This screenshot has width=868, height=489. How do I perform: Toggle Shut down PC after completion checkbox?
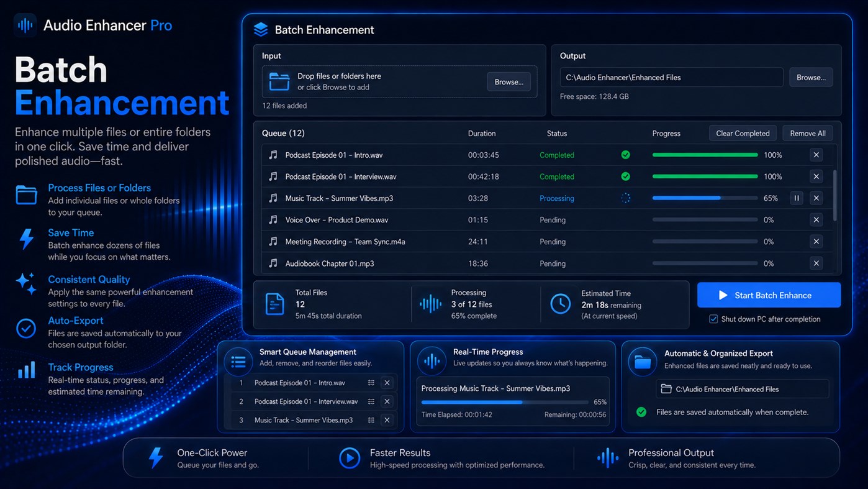(713, 319)
